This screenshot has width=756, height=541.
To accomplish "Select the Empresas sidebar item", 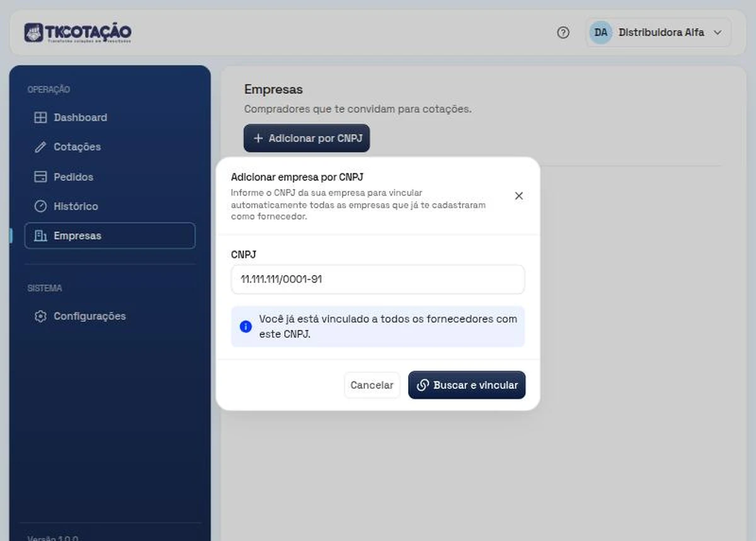I will tap(110, 236).
